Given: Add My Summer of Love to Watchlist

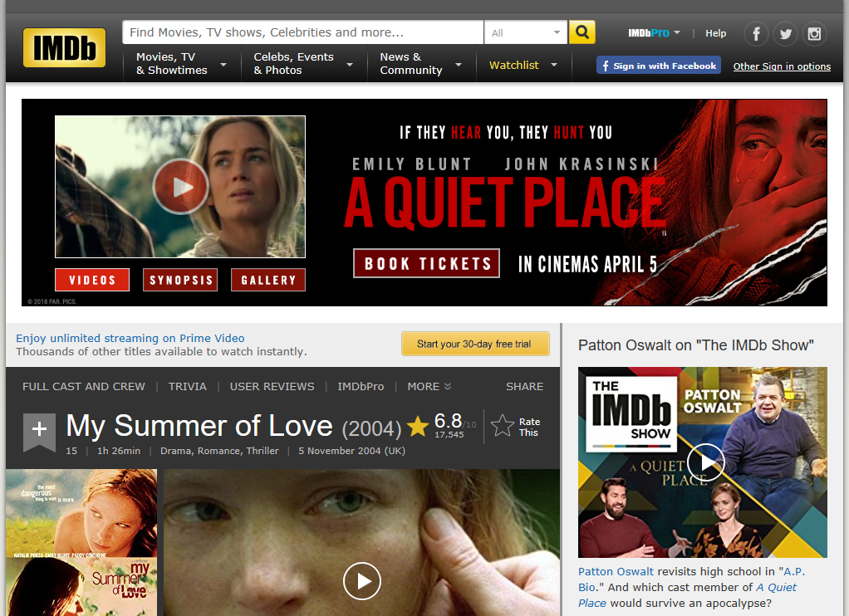Looking at the screenshot, I should click(40, 431).
